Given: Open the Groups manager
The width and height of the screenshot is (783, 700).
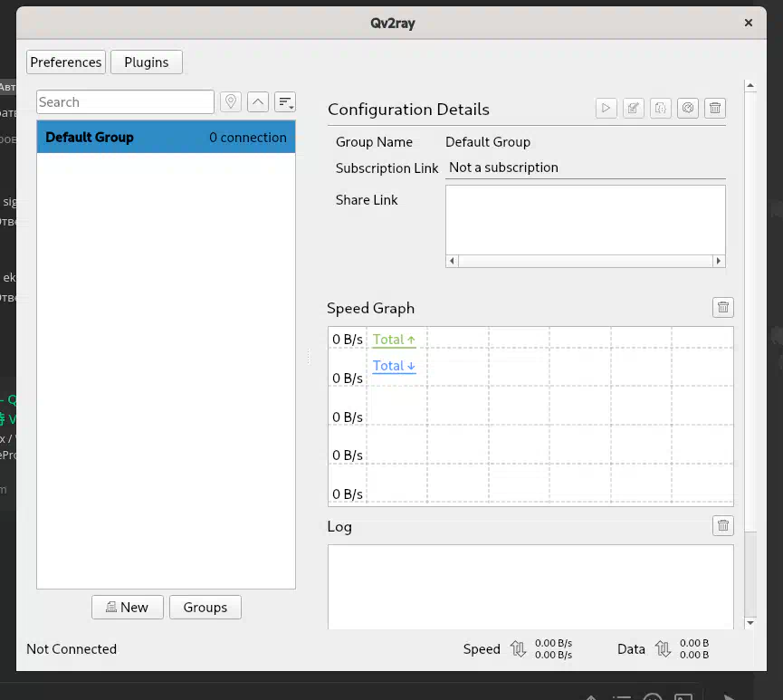Looking at the screenshot, I should click(205, 607).
